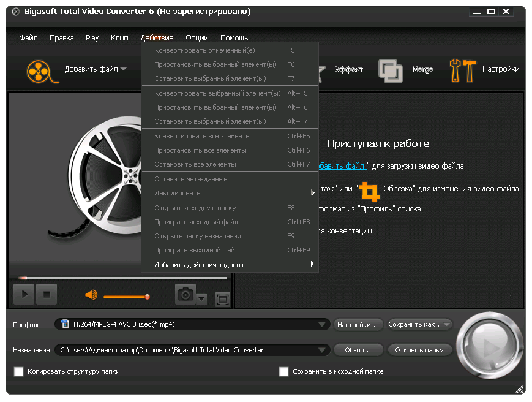Click the orange crop icon in guide
The width and height of the screenshot is (532, 402).
(x=369, y=191)
